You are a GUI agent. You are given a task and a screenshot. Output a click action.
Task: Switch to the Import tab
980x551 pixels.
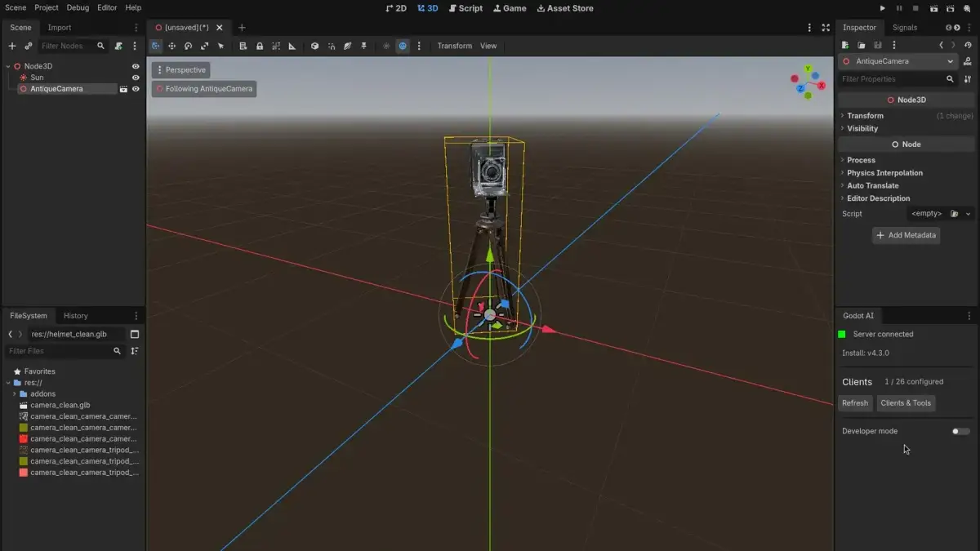click(x=60, y=28)
